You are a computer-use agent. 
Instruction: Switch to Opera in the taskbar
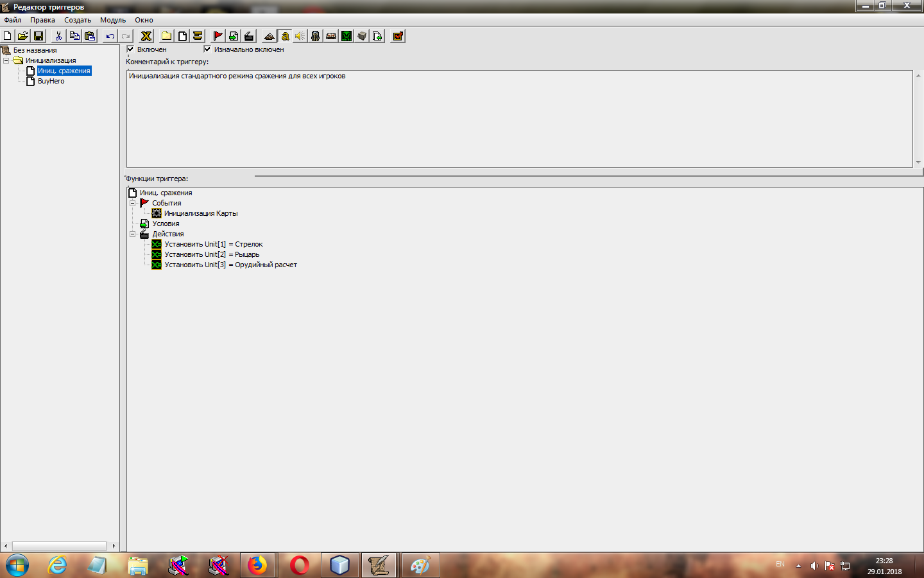pyautogui.click(x=299, y=565)
